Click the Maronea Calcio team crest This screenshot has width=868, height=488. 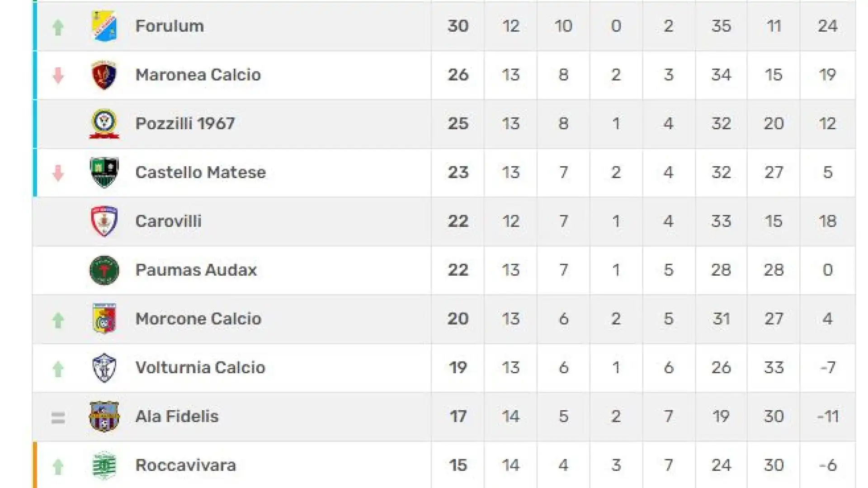pyautogui.click(x=104, y=75)
